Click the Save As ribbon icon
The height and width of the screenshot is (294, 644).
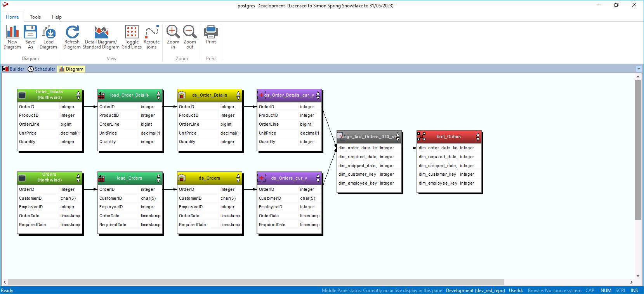(x=30, y=37)
